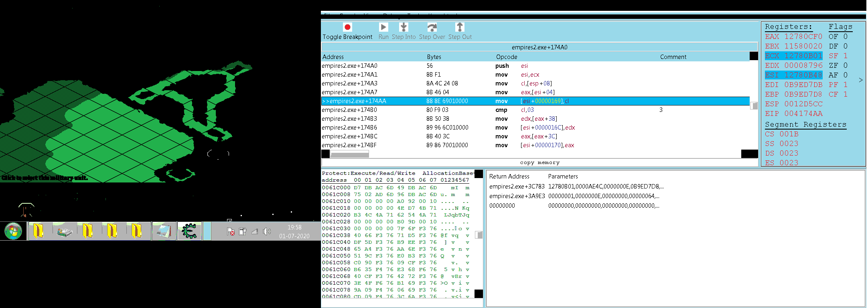Click the disassembler horizontal scrollbar thumb
The width and height of the screenshot is (868, 308).
point(349,154)
